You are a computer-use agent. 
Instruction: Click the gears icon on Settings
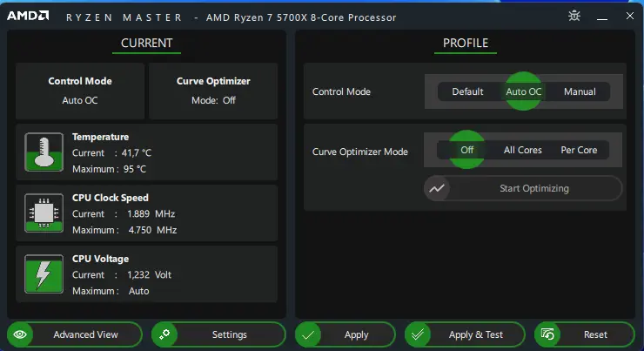pyautogui.click(x=164, y=334)
